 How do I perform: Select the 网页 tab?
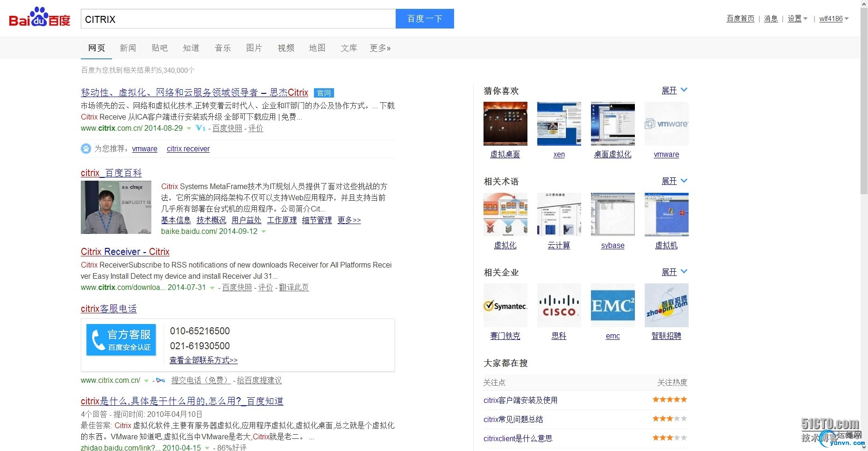96,48
